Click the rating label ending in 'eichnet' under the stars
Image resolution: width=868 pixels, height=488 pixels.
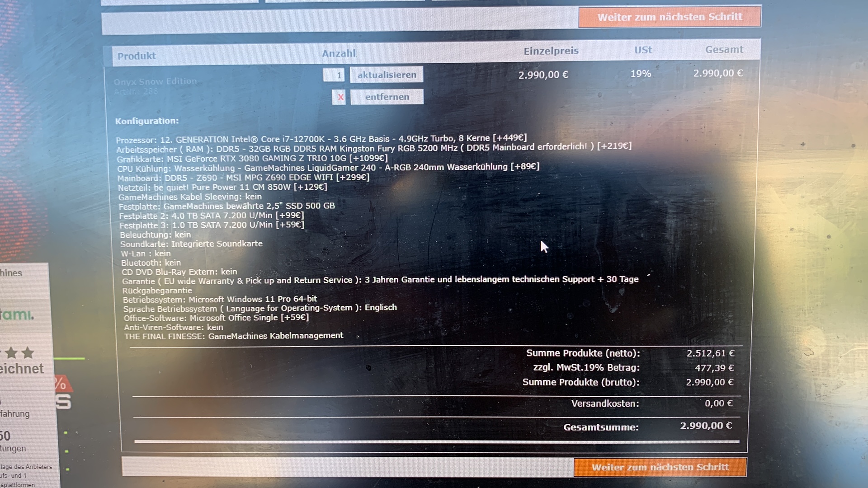pos(22,369)
